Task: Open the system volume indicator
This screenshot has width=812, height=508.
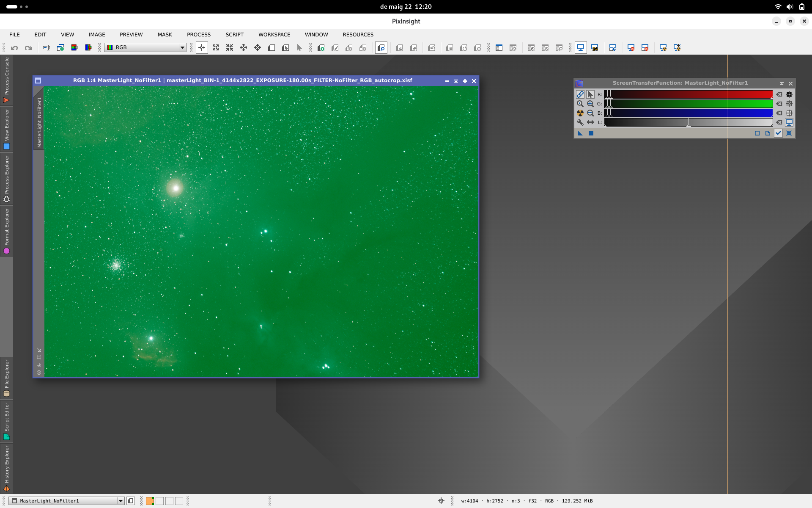Action: 790,7
